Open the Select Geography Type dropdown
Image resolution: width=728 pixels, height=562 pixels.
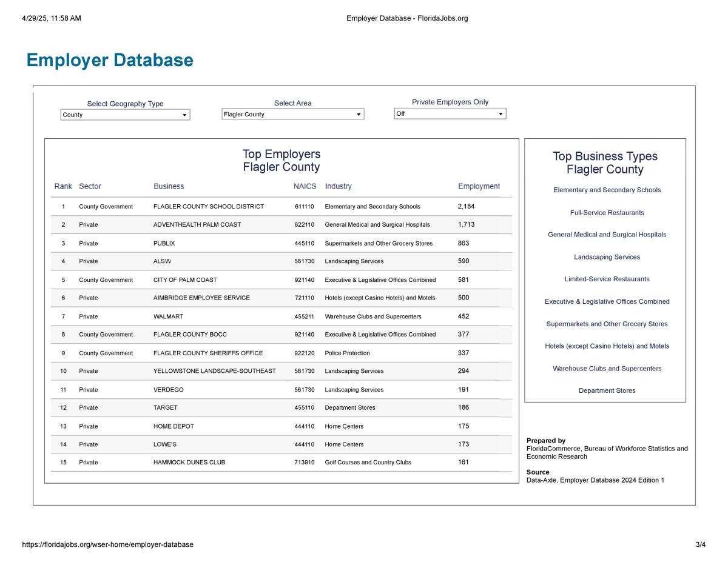coord(125,115)
